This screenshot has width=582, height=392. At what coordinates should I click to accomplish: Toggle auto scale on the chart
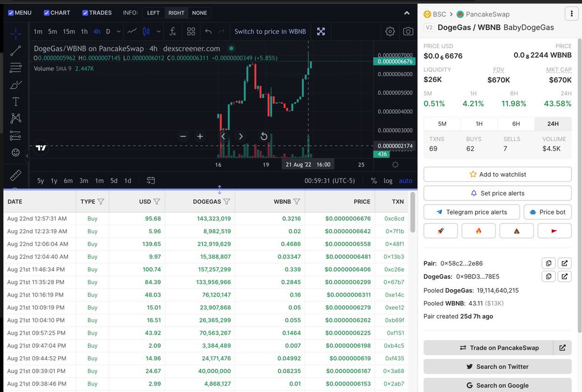(x=405, y=180)
